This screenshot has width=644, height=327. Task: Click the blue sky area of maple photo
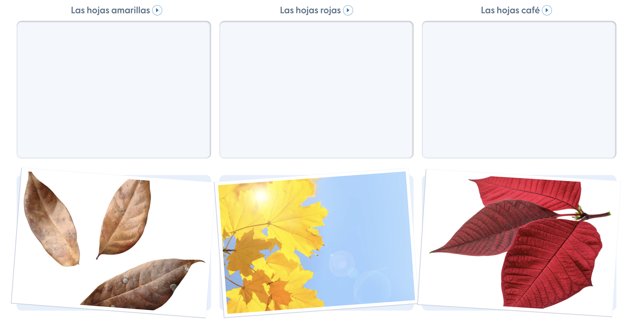(370, 234)
